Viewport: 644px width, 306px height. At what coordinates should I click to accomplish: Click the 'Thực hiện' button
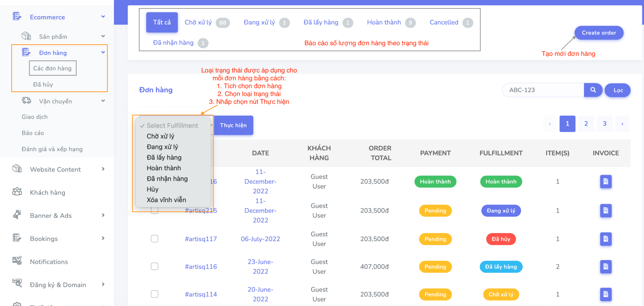click(x=233, y=125)
